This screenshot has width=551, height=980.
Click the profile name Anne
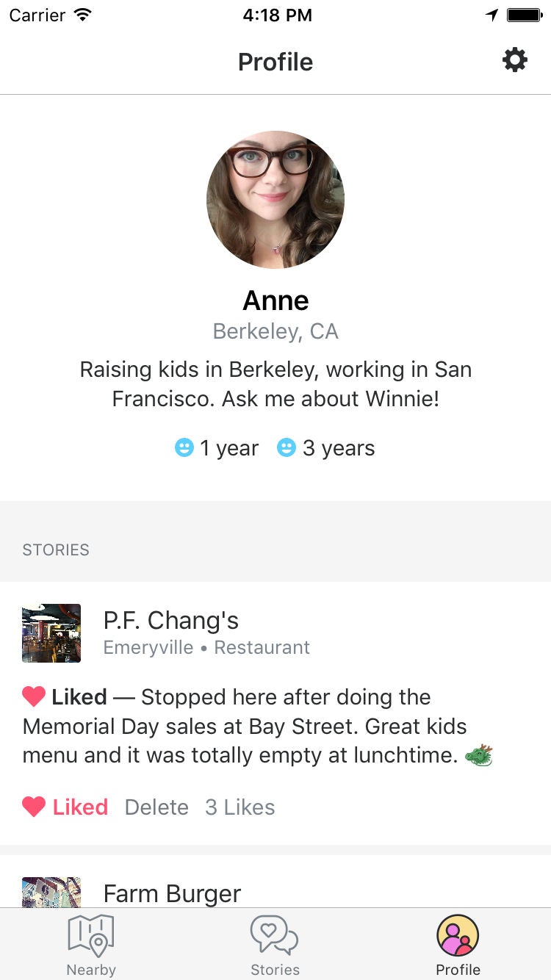coord(275,300)
